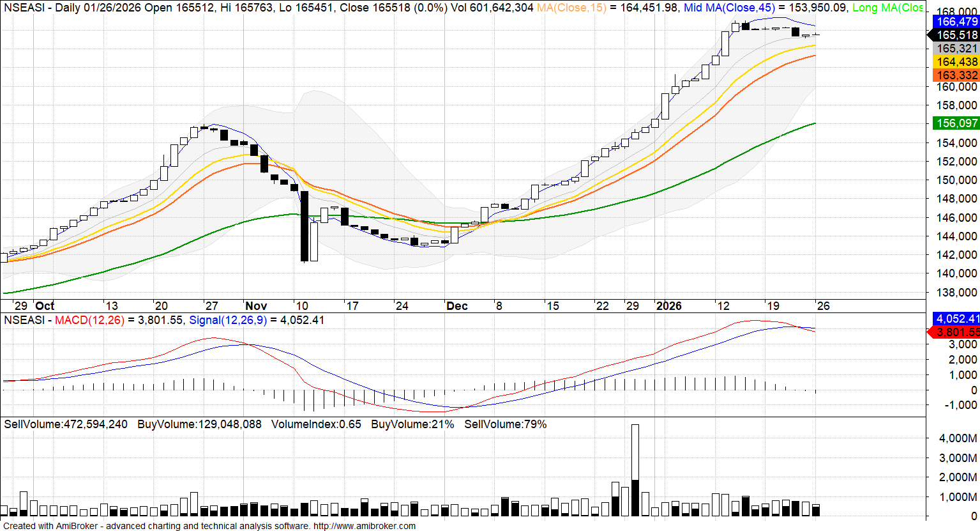Image resolution: width=980 pixels, height=531 pixels.
Task: Select the orange 163,332 value tag
Action: 956,75
